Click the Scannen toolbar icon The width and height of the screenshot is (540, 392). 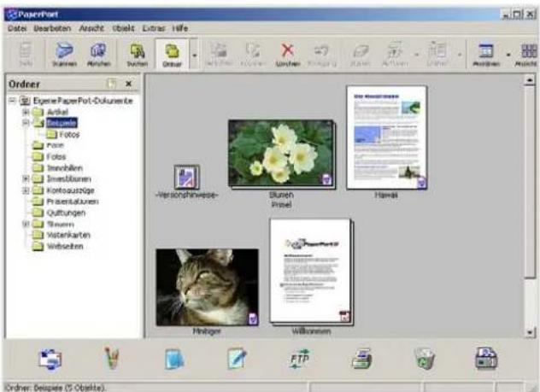point(64,54)
